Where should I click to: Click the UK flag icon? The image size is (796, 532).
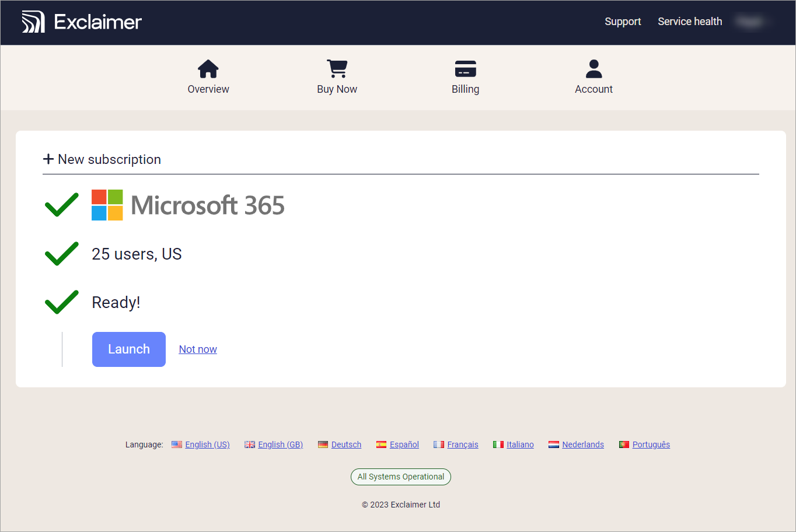pos(250,444)
